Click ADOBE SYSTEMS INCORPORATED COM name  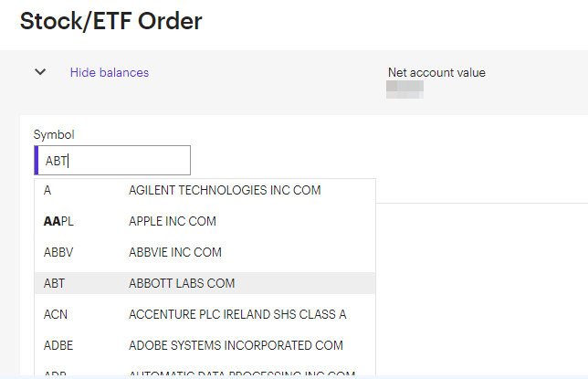236,345
